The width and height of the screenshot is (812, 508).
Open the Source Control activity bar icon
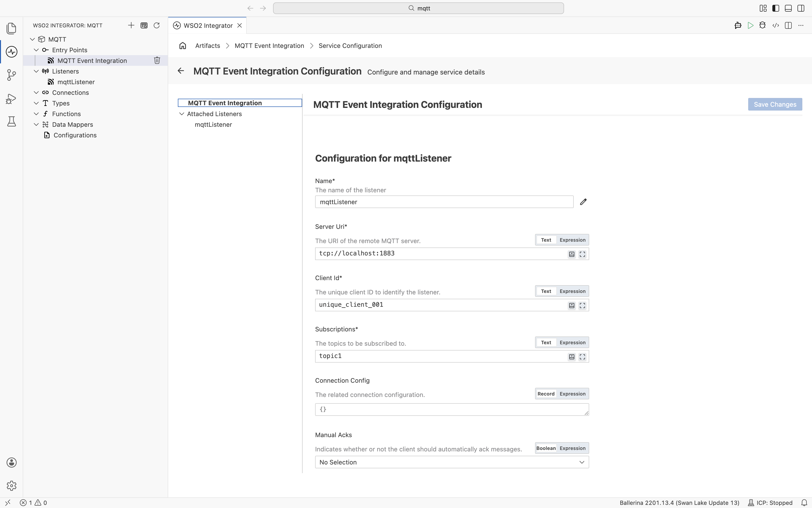click(x=11, y=75)
